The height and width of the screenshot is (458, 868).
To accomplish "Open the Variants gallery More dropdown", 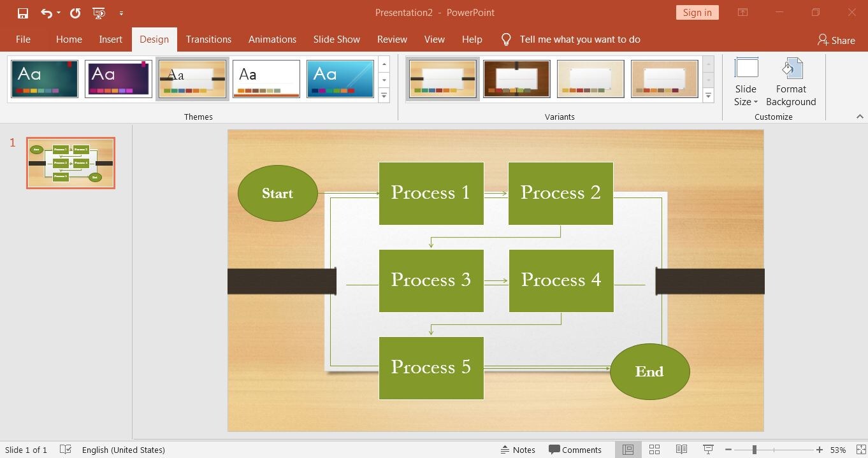I will point(708,94).
